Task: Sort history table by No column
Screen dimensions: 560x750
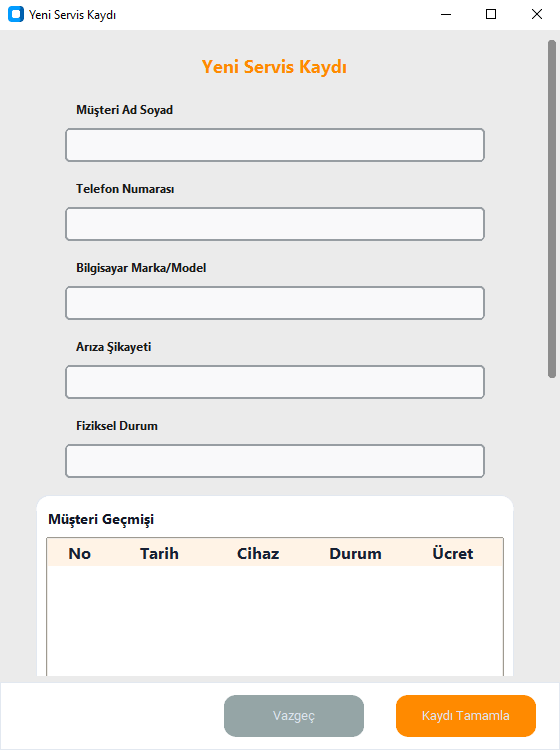Action: pos(79,553)
